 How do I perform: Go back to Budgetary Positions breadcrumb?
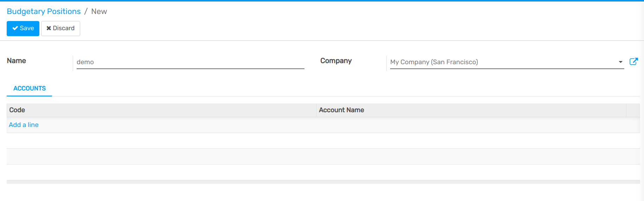tap(44, 12)
